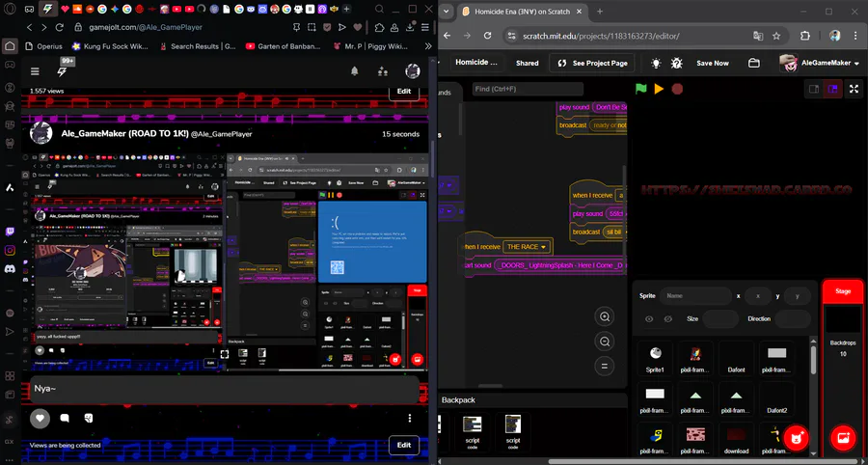Open Chrome tab search dropdown arrow
The width and height of the screenshot is (868, 465).
point(447,11)
